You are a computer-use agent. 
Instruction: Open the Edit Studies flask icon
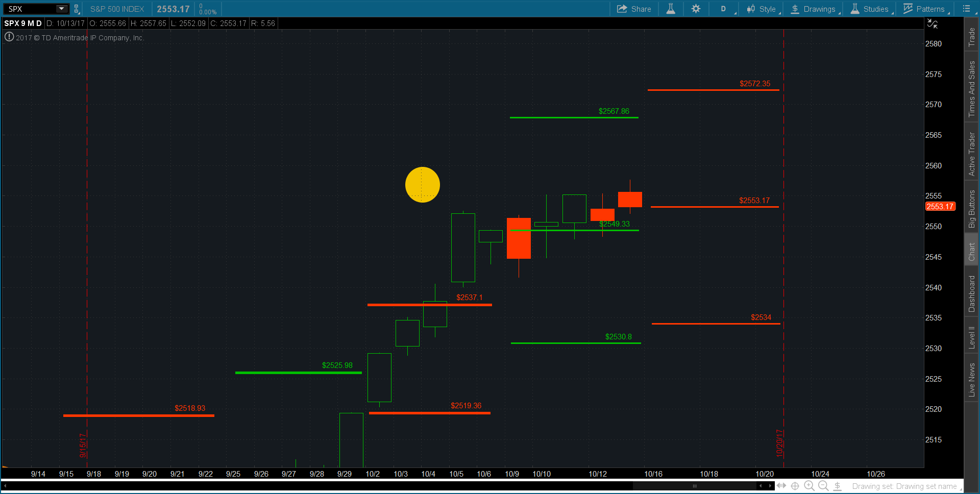(671, 9)
